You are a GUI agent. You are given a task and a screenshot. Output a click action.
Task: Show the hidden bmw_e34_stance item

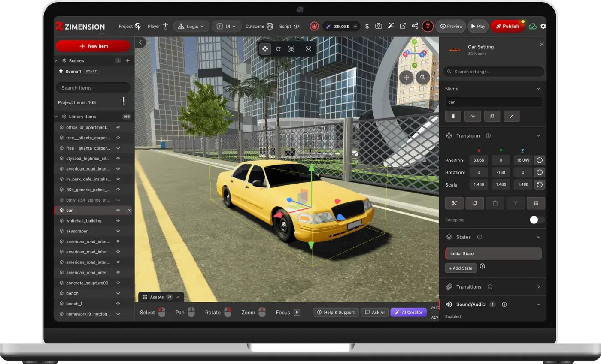118,200
